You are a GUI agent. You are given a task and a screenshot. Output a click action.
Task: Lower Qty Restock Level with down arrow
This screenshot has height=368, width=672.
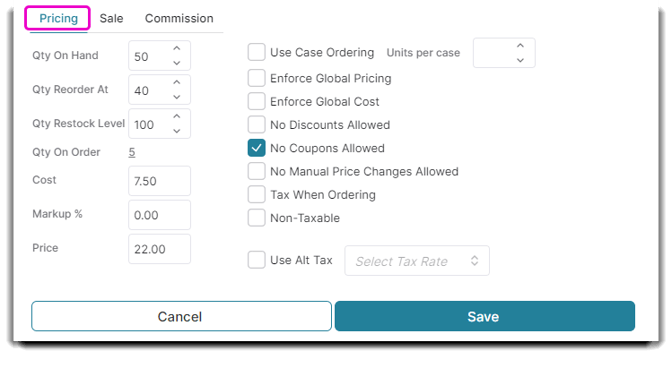point(177,131)
